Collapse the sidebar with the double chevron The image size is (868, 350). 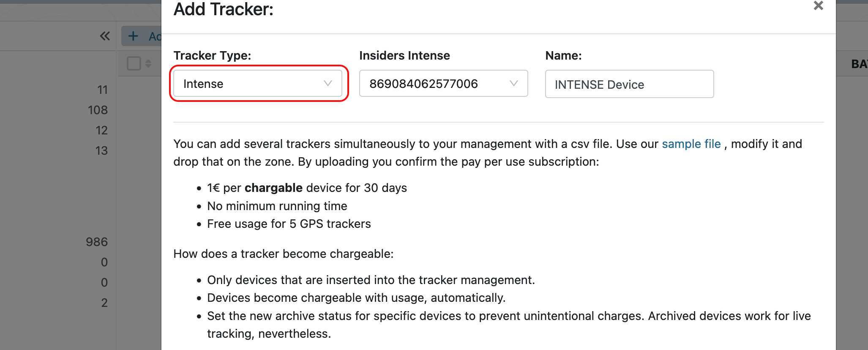pos(105,36)
